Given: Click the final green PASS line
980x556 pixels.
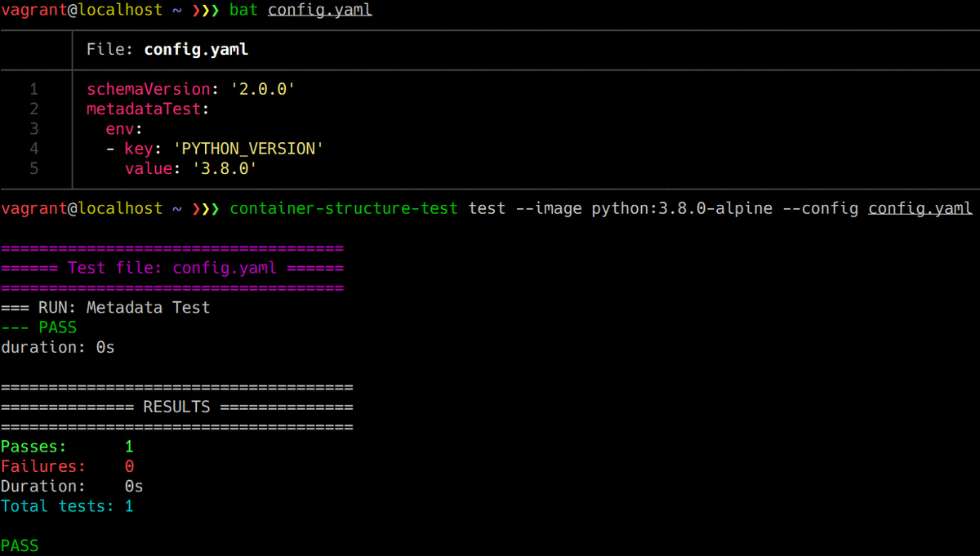Looking at the screenshot, I should coord(20,545).
